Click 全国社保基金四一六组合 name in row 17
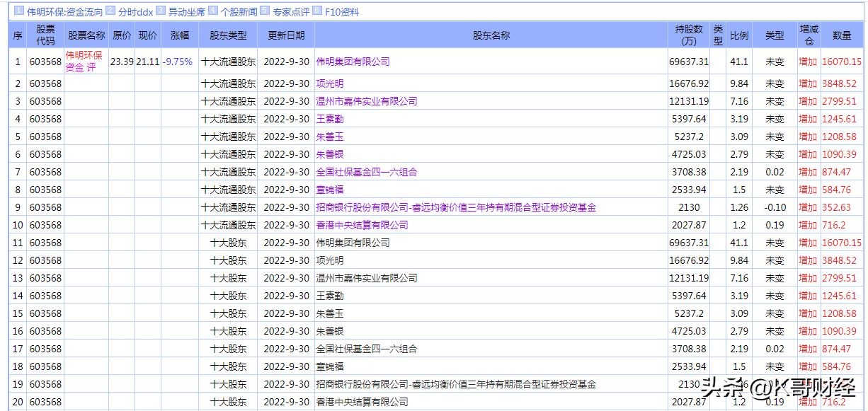 366,349
